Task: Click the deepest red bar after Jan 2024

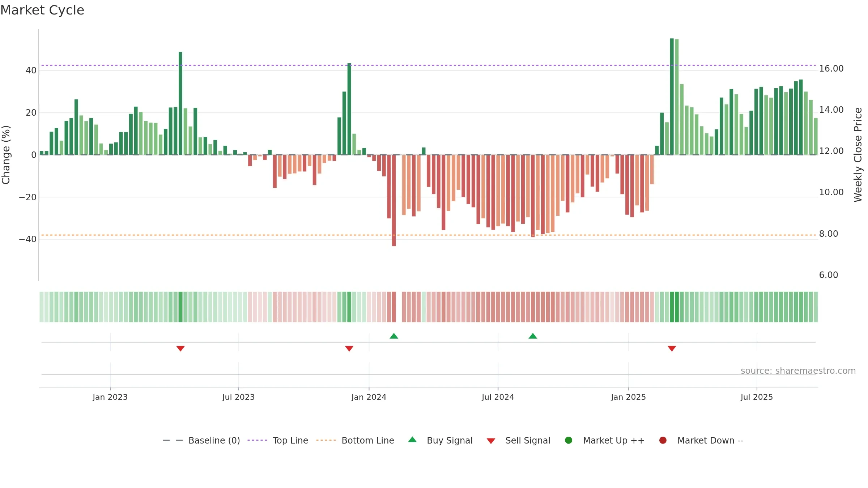Action: tap(394, 201)
